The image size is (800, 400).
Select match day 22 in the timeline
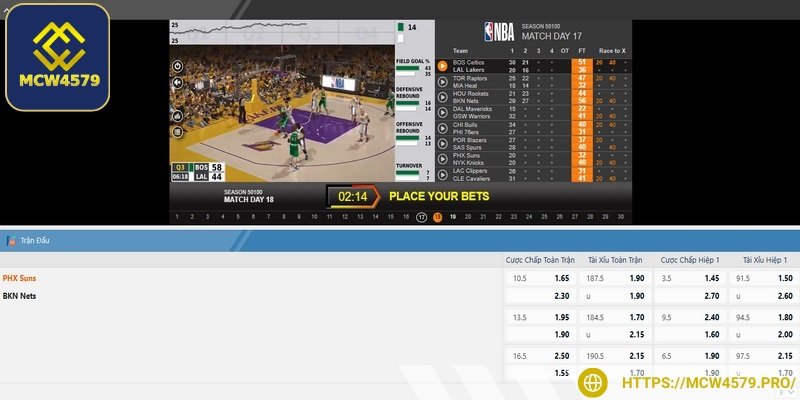[498, 217]
